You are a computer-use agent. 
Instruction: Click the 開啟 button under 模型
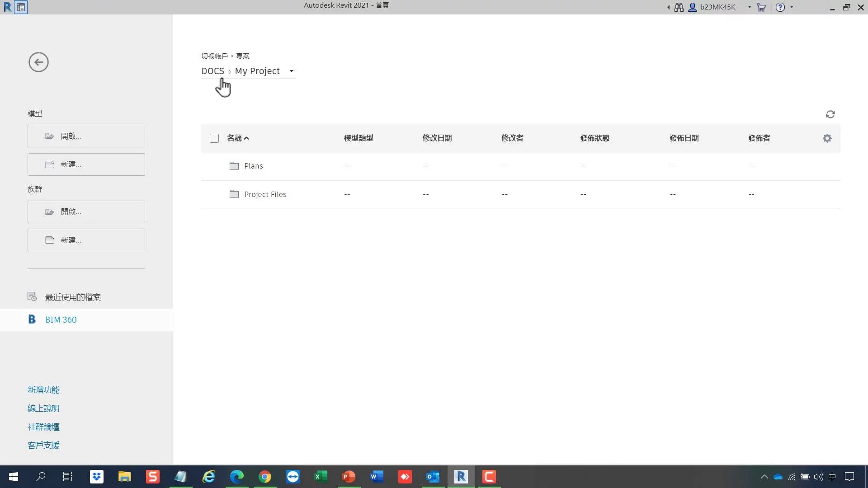pyautogui.click(x=86, y=136)
